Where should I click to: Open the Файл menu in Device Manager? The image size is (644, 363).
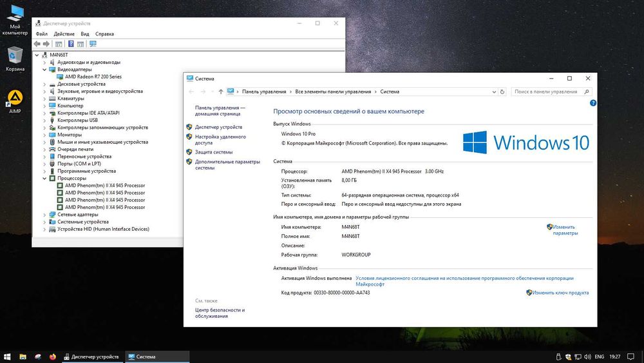[x=41, y=34]
